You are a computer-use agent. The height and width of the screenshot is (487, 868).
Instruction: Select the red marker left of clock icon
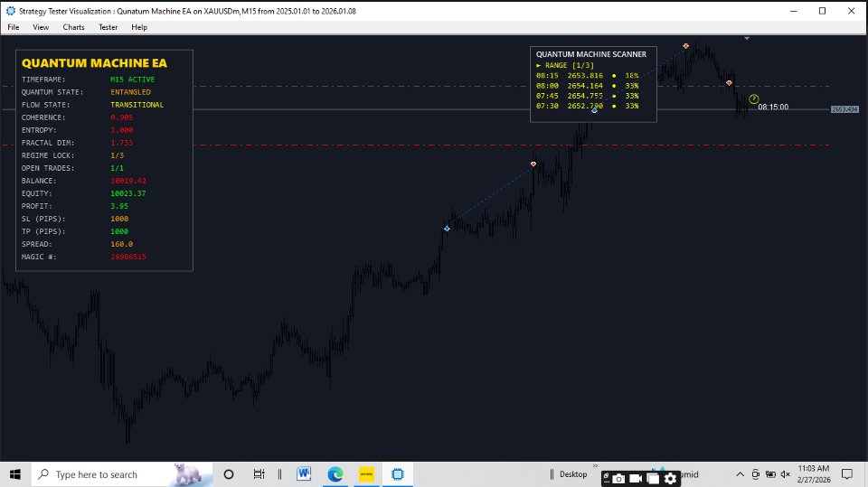click(x=729, y=83)
